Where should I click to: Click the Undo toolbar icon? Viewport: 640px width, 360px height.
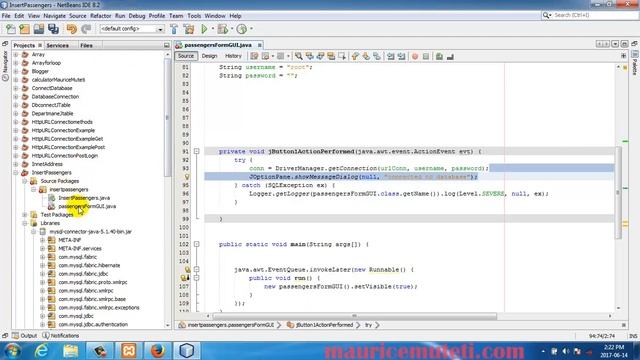tap(72, 29)
